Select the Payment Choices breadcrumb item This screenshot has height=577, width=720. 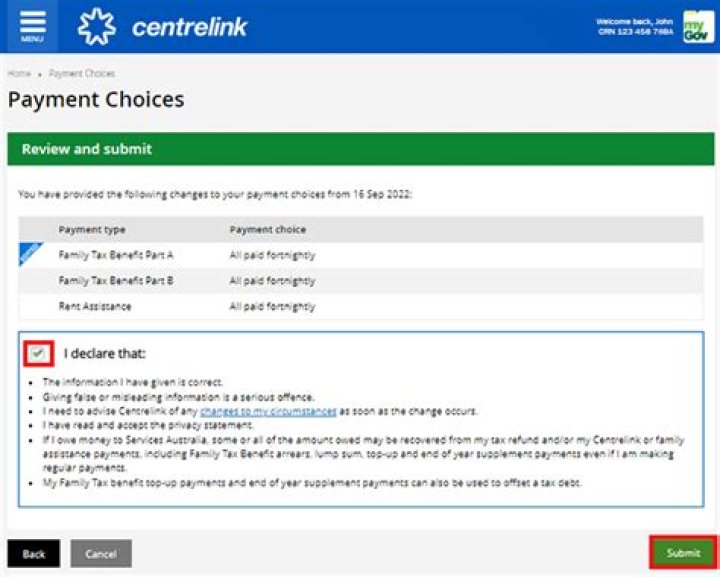point(82,74)
